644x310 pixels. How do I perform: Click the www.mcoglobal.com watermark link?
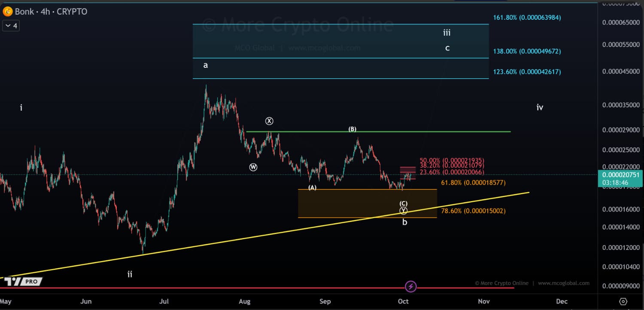tap(563, 283)
